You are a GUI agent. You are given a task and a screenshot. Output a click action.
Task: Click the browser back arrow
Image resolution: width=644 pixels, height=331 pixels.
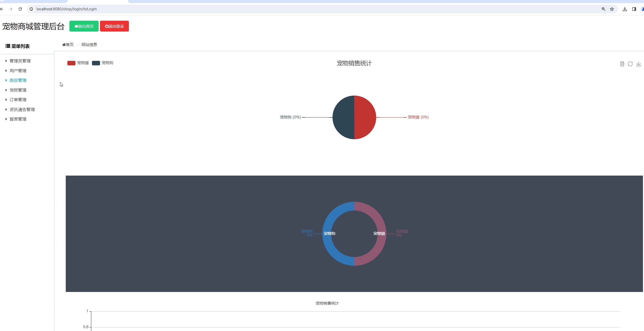2,9
